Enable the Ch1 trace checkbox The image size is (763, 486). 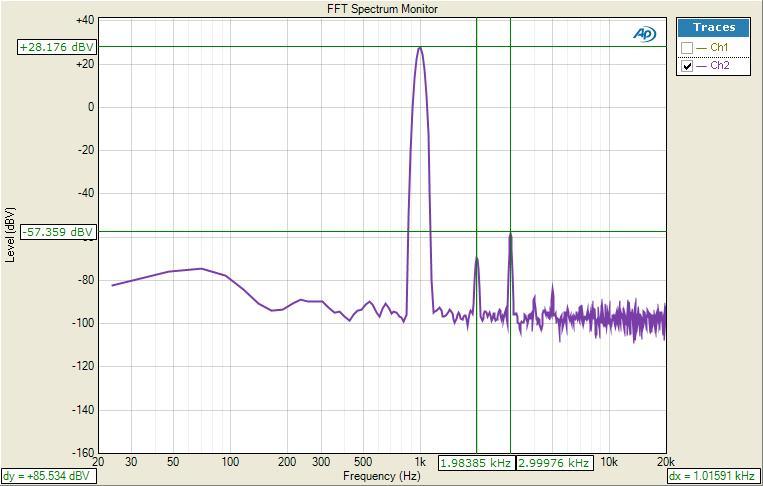pos(686,48)
